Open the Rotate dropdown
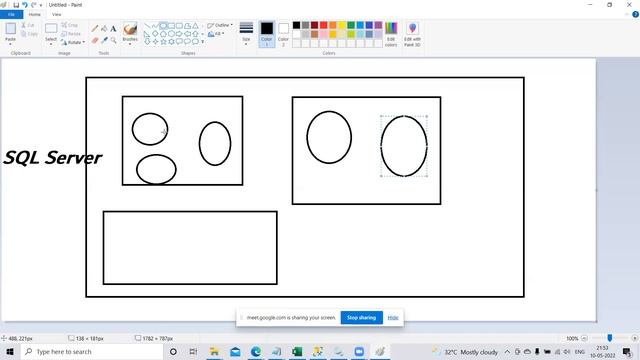Screen dimensions: 640x360 (x=73, y=42)
